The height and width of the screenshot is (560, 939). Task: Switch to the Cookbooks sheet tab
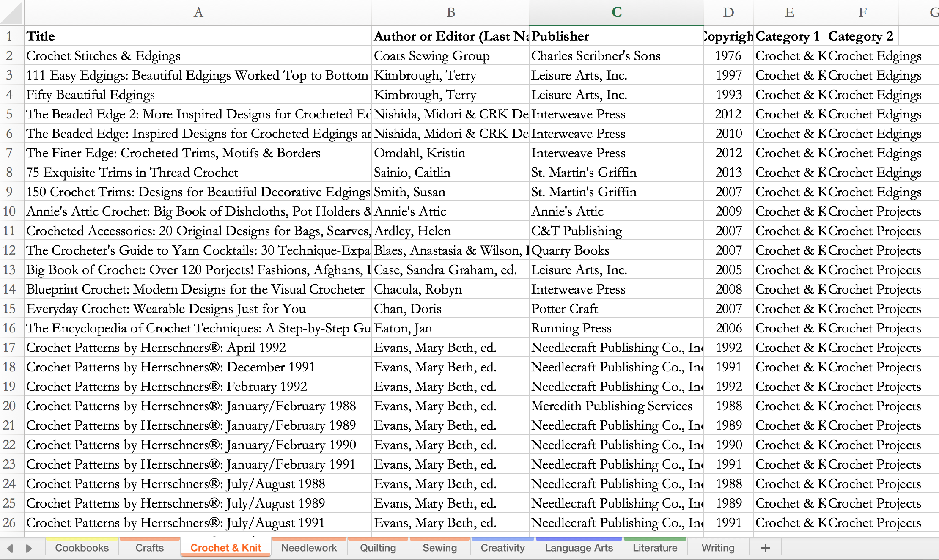pyautogui.click(x=82, y=548)
